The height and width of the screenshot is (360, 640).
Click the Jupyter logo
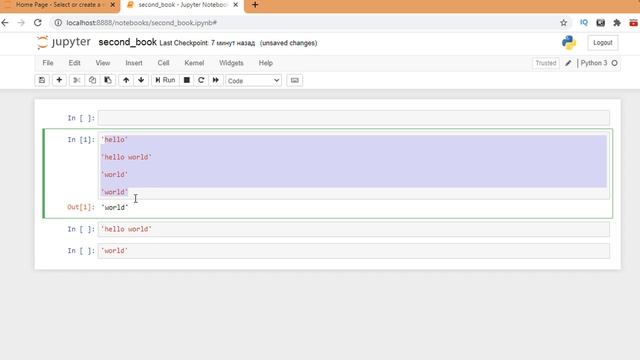pyautogui.click(x=64, y=42)
